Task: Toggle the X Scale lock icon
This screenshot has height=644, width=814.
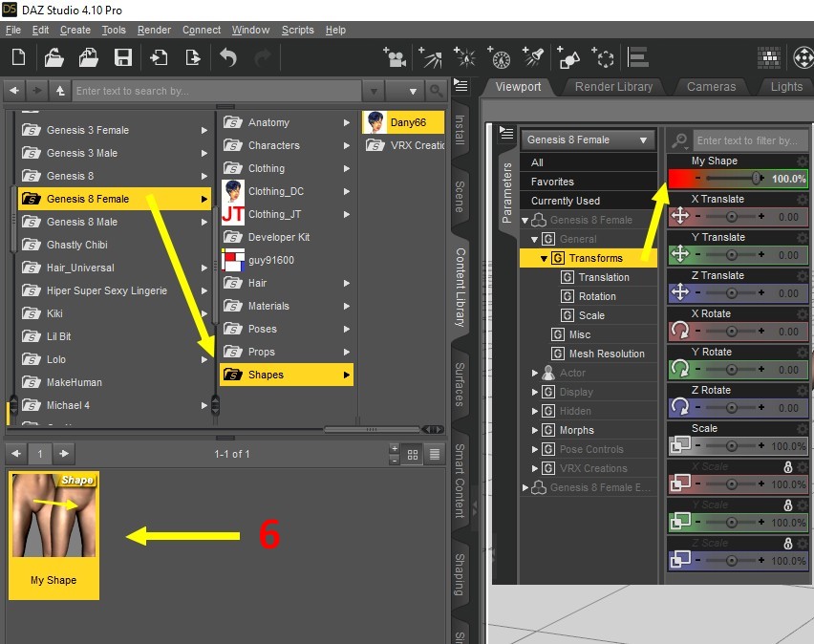Action: click(788, 467)
